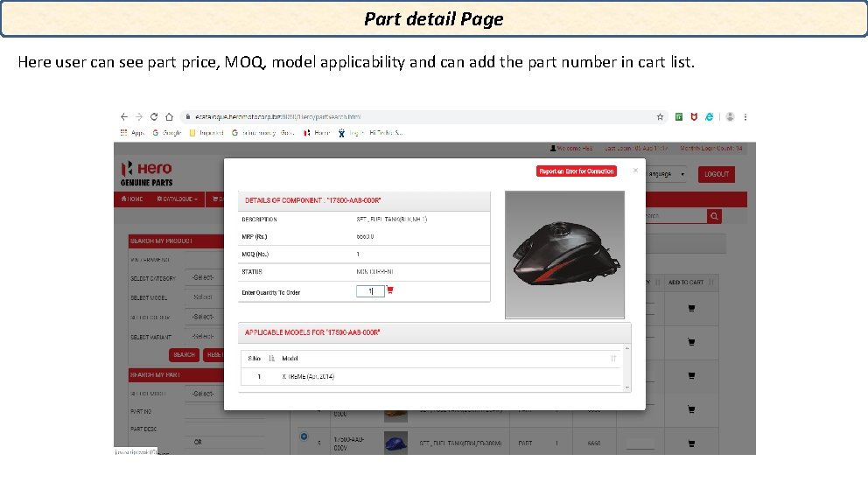868x496 pixels.
Task: Click Report an Error for Correction
Action: coord(577,171)
